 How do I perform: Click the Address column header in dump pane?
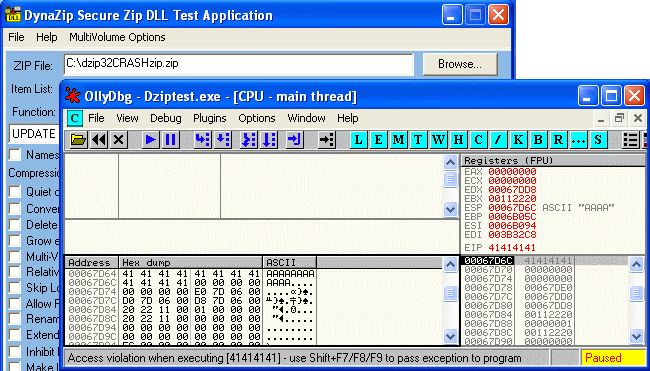click(92, 263)
